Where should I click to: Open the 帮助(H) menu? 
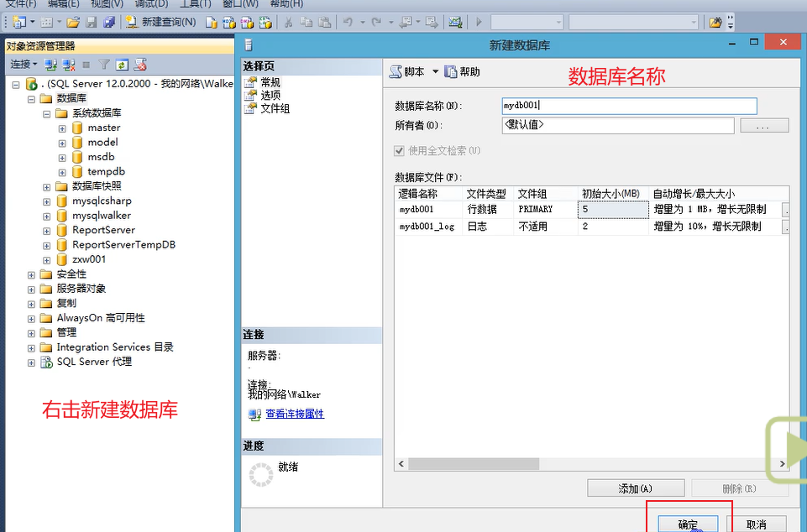pos(286,3)
